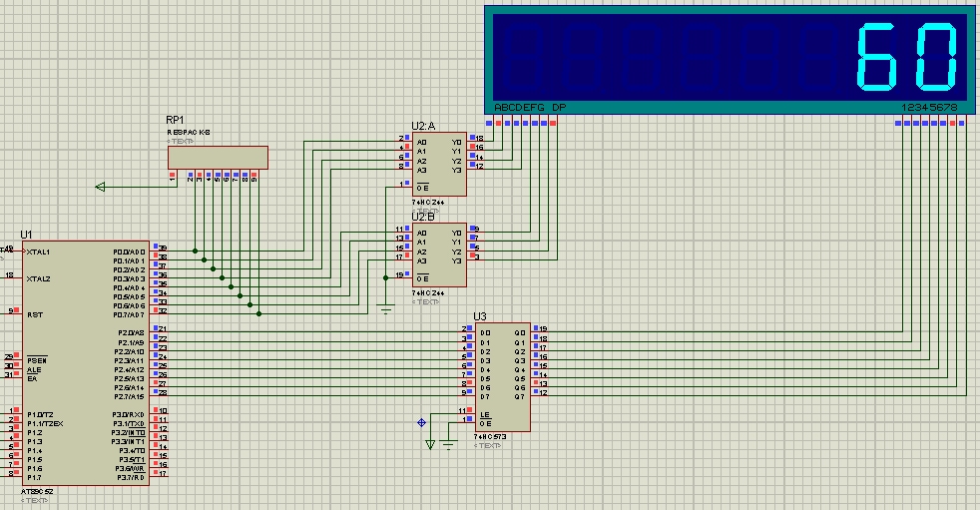The image size is (980, 510).
Task: Click the DP pin label under display
Action: click(x=559, y=107)
